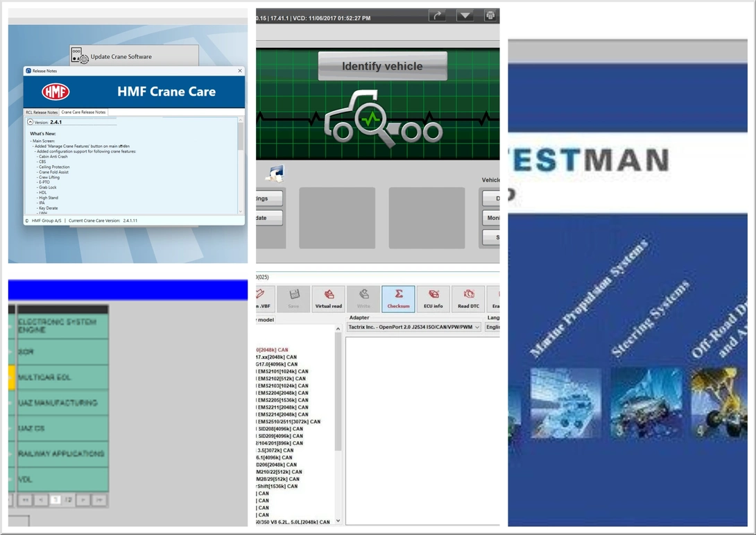756x535 pixels.
Task: Select the EMS2204[2048k] CAN entry
Action: click(282, 393)
